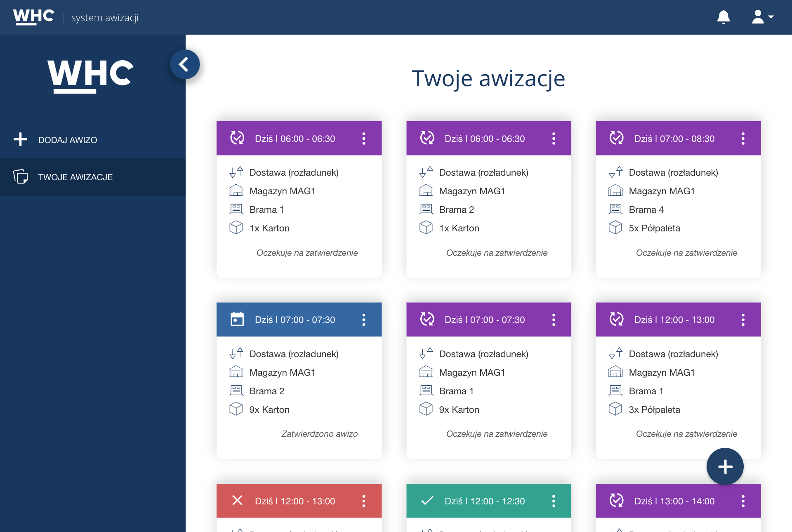Click calendar icon on the blue approved card
Viewport: 792px width, 532px height.
tap(237, 319)
